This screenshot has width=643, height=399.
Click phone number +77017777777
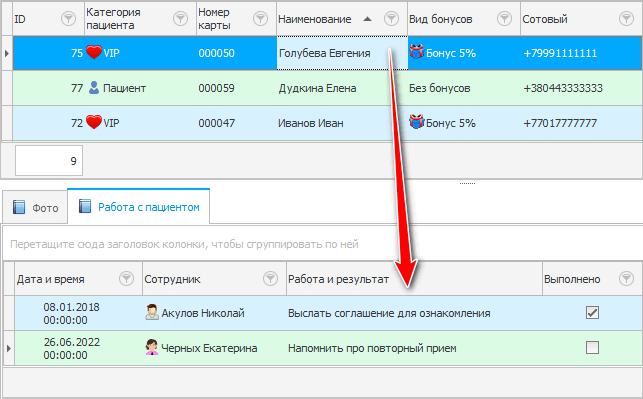point(560,123)
